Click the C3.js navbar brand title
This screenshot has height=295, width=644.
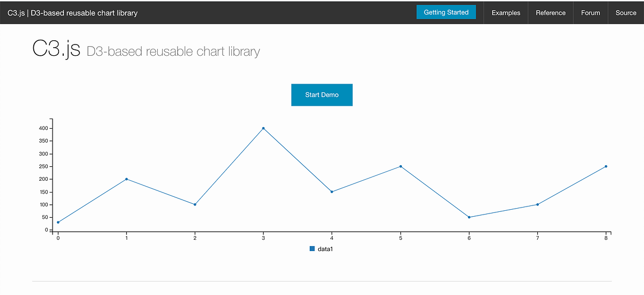point(72,13)
